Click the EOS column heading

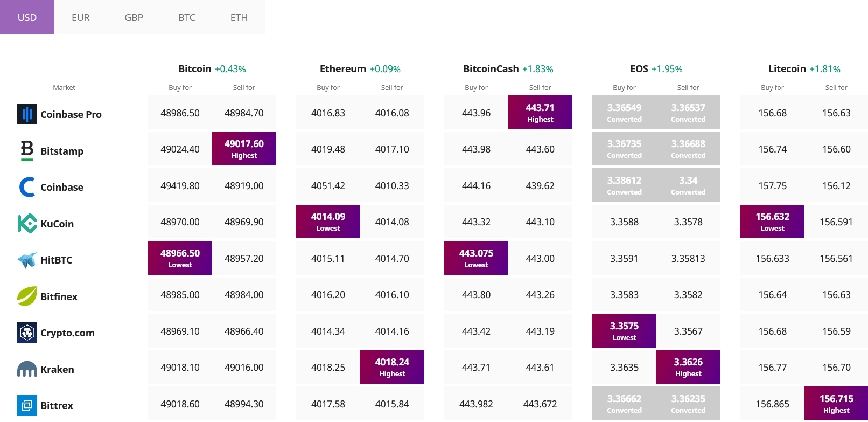[x=639, y=68]
